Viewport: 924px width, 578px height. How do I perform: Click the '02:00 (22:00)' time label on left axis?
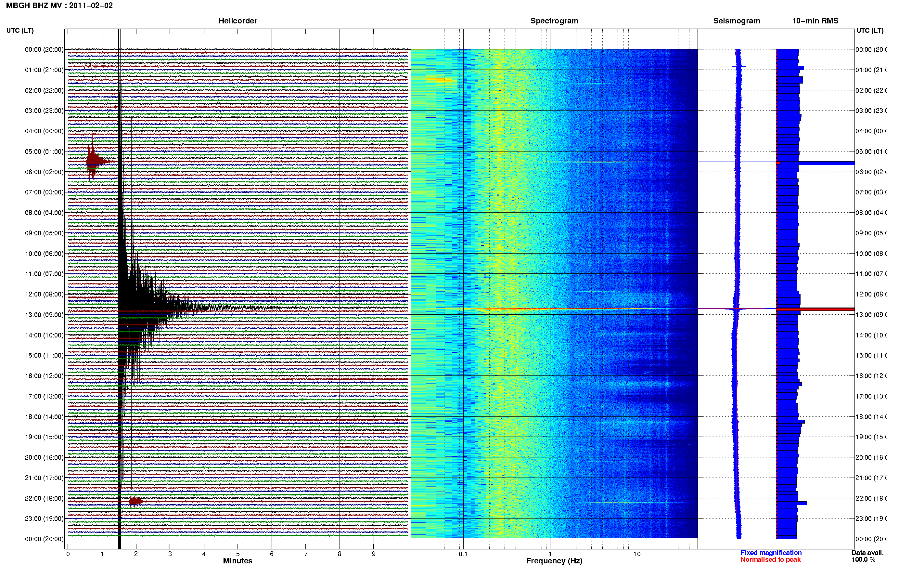point(44,90)
